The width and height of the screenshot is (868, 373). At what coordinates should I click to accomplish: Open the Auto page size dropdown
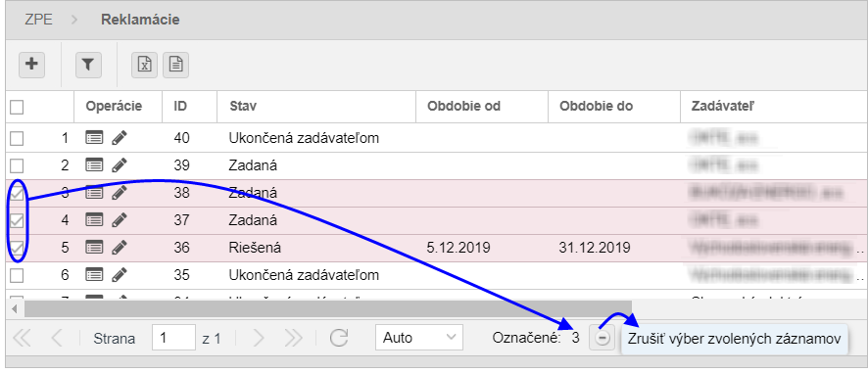point(419,337)
